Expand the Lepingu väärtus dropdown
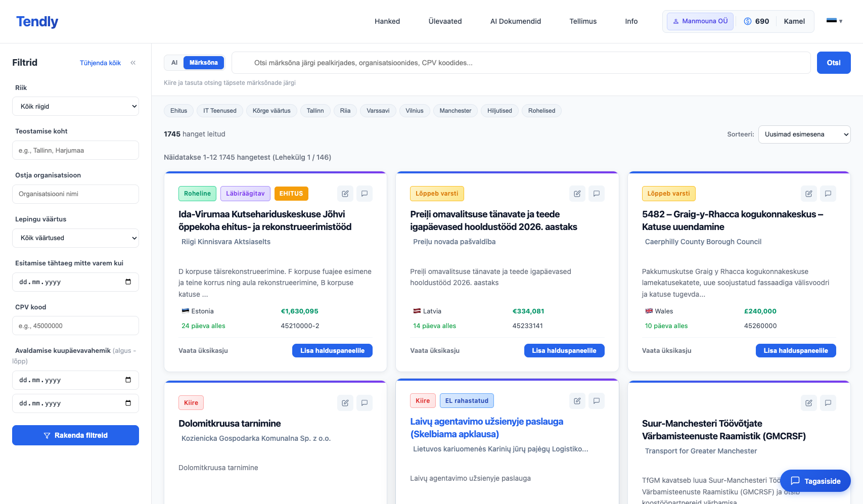Image resolution: width=863 pixels, height=504 pixels. [75, 238]
